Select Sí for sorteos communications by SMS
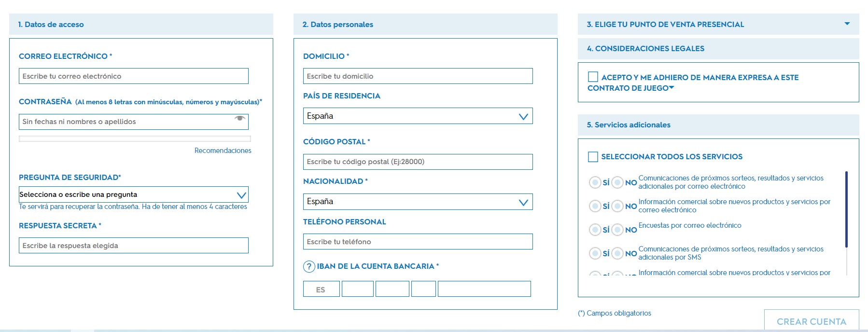 pyautogui.click(x=595, y=253)
